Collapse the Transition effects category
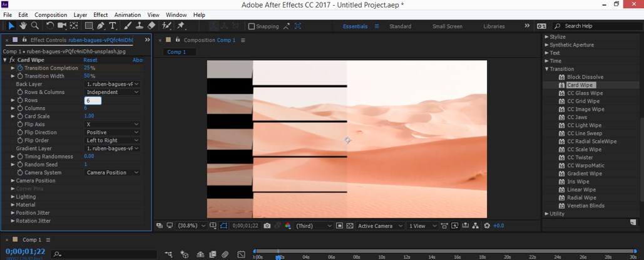This screenshot has width=644, height=260. tap(546, 69)
